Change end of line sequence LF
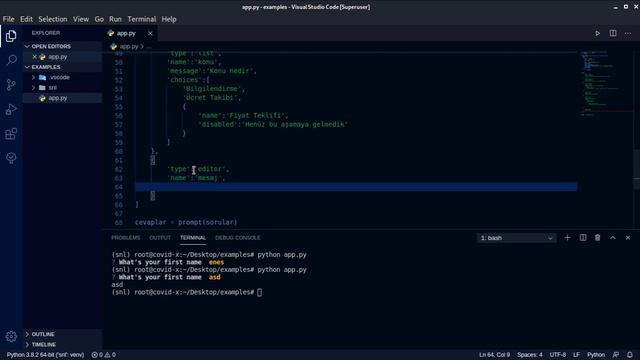640x360 pixels. point(576,355)
